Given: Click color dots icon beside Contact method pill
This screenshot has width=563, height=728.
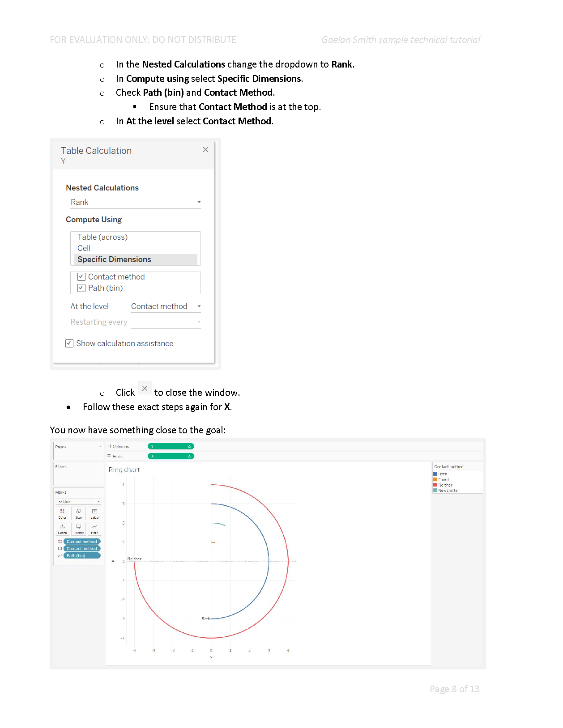Looking at the screenshot, I should coord(60,542).
